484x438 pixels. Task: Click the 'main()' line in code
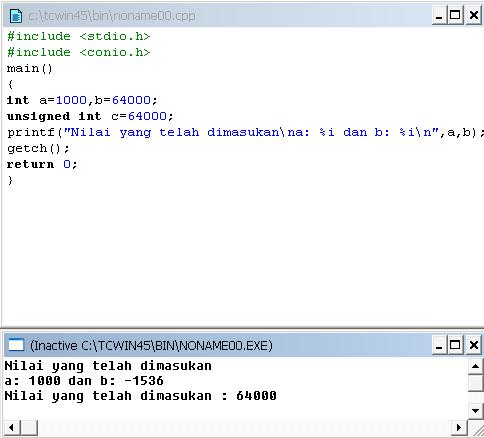pyautogui.click(x=30, y=69)
